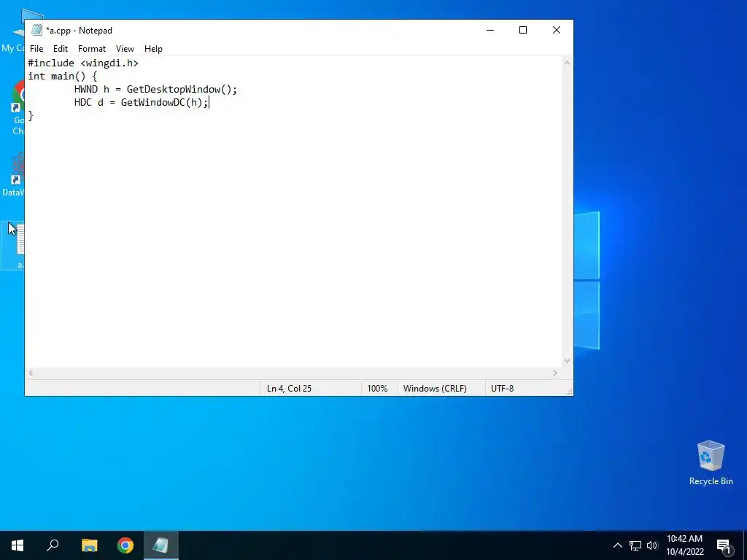Minimize the Notepad window
The height and width of the screenshot is (560, 747).
click(490, 30)
